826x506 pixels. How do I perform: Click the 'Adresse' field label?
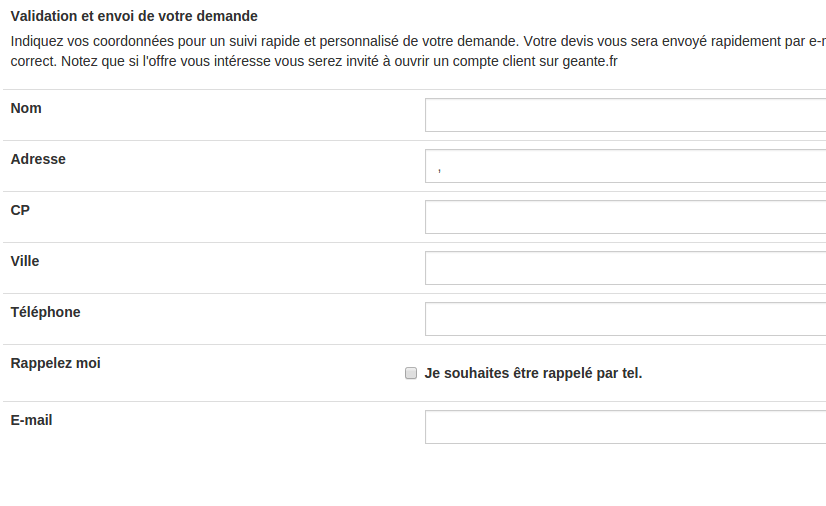(38, 159)
